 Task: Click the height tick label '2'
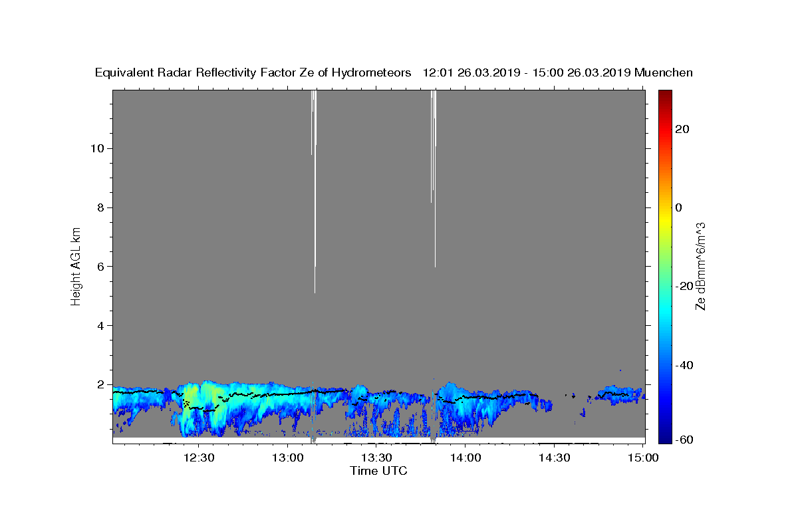click(x=101, y=385)
